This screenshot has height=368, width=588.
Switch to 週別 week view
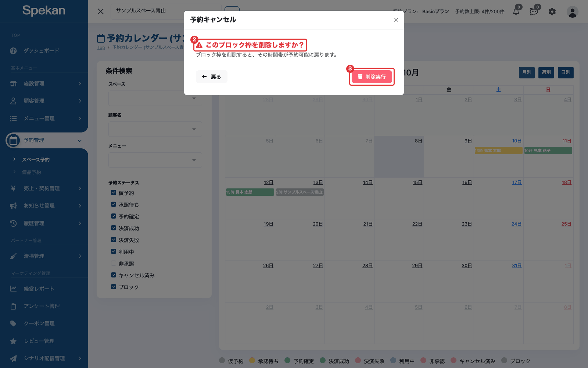click(x=546, y=72)
